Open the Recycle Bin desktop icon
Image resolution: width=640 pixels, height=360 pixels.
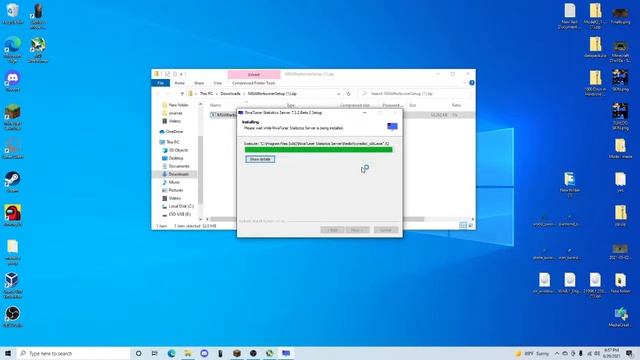coord(13,13)
